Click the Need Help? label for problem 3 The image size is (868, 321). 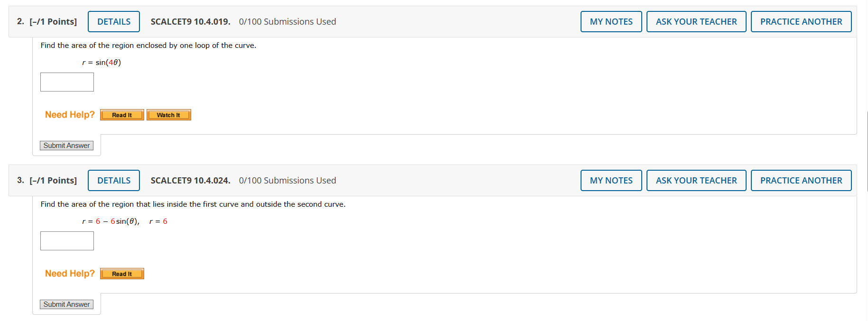[69, 273]
